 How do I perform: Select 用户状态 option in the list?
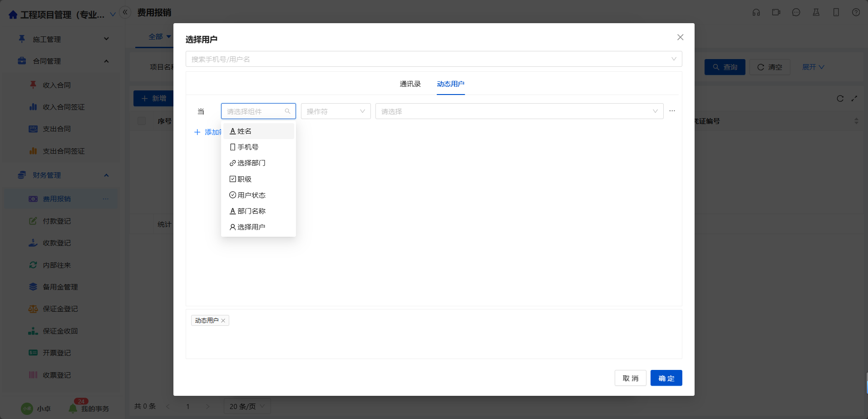pyautogui.click(x=251, y=195)
